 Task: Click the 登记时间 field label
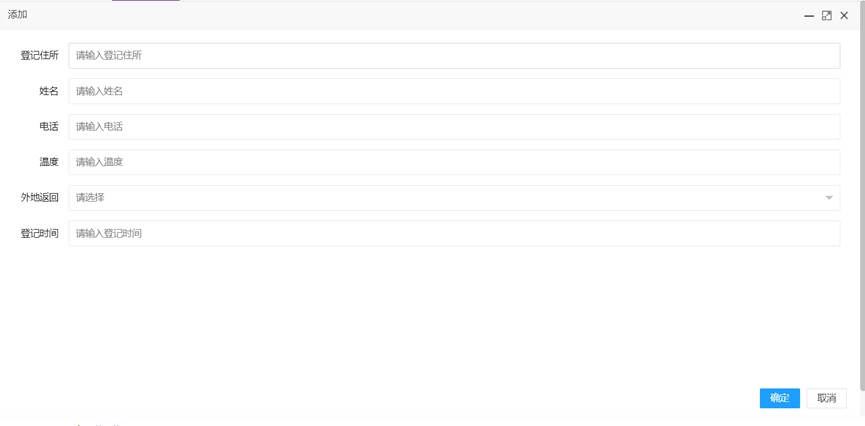(x=40, y=233)
